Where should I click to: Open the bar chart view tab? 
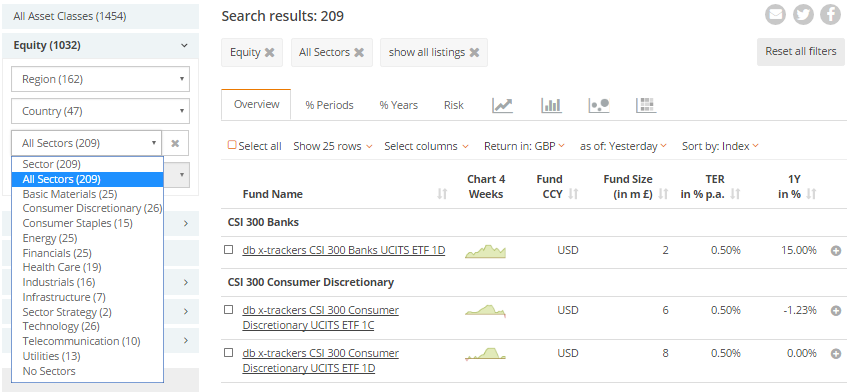click(552, 105)
